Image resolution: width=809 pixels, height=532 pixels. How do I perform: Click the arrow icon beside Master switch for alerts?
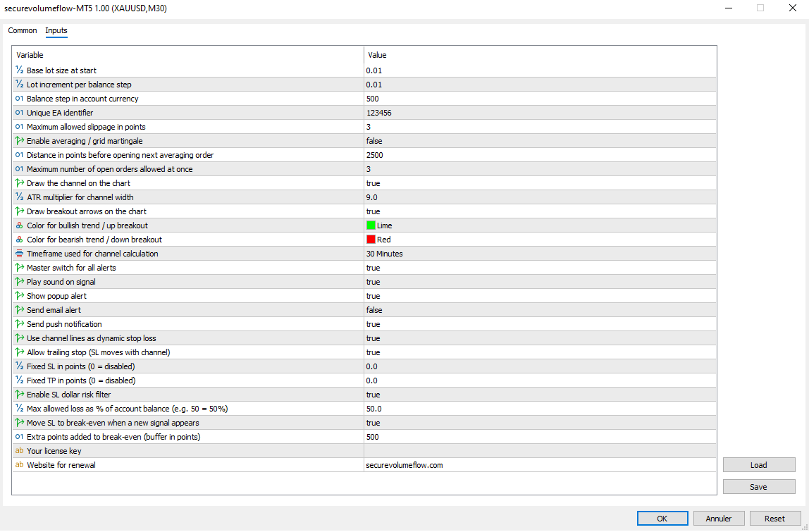tap(18, 267)
